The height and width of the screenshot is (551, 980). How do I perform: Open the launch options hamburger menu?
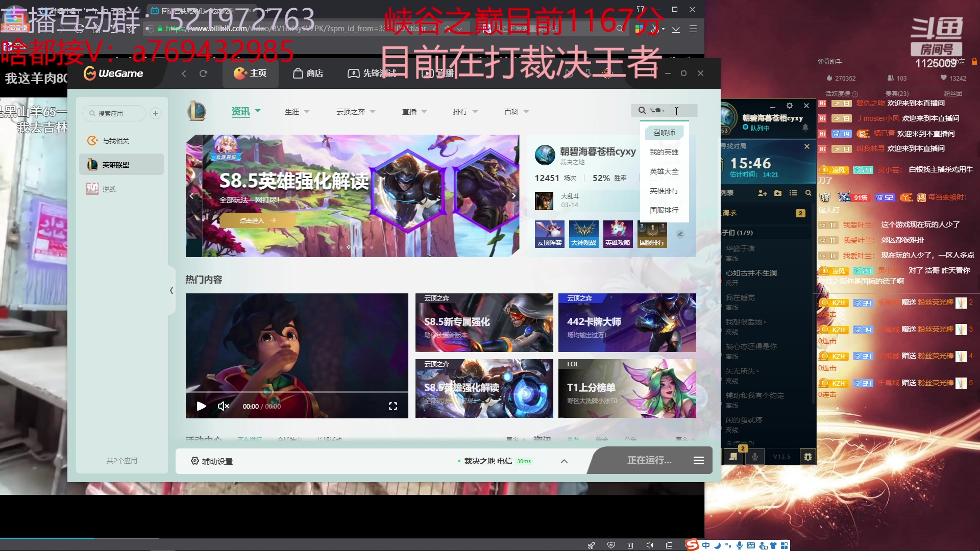tap(698, 461)
